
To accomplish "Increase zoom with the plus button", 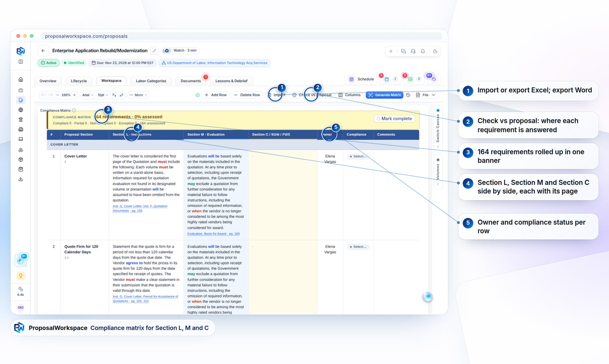I will pos(74,95).
